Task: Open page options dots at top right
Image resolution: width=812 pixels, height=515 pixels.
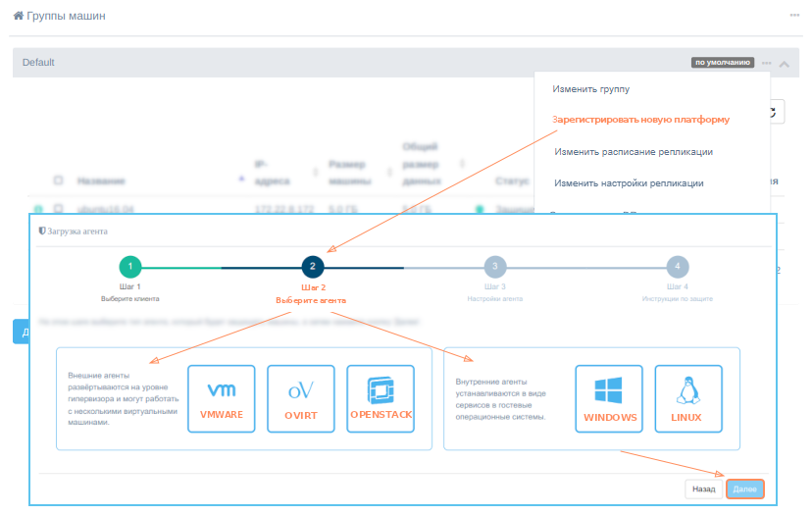Action: click(x=794, y=16)
